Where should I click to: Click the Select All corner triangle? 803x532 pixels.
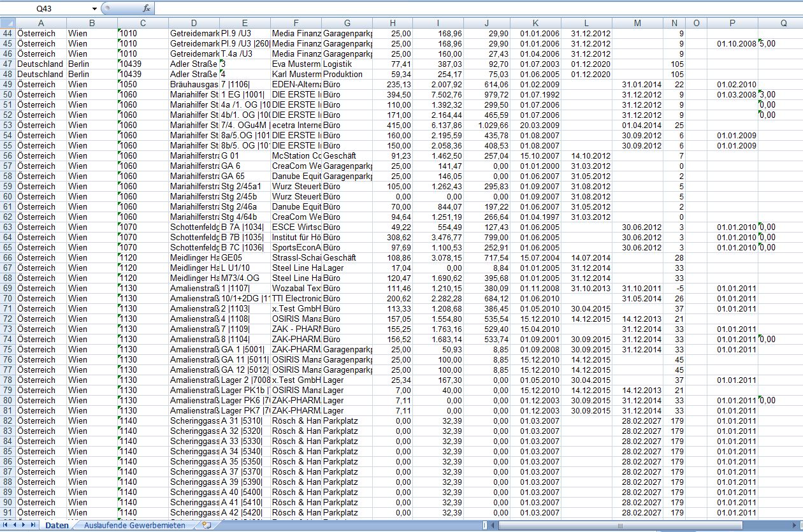pos(8,23)
